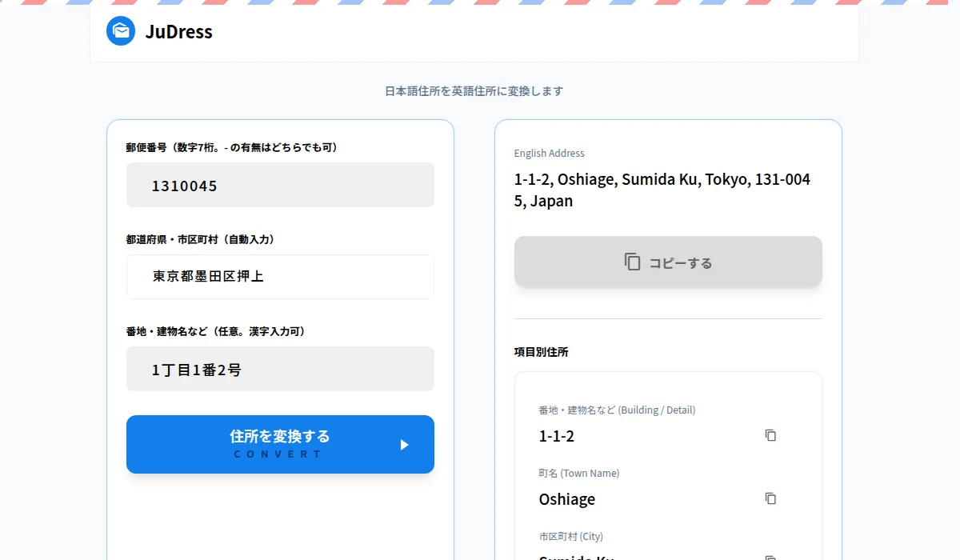Click the 番地・建物名など (Building / Detail) label
Image resolution: width=960 pixels, height=560 pixels.
pyautogui.click(x=618, y=410)
